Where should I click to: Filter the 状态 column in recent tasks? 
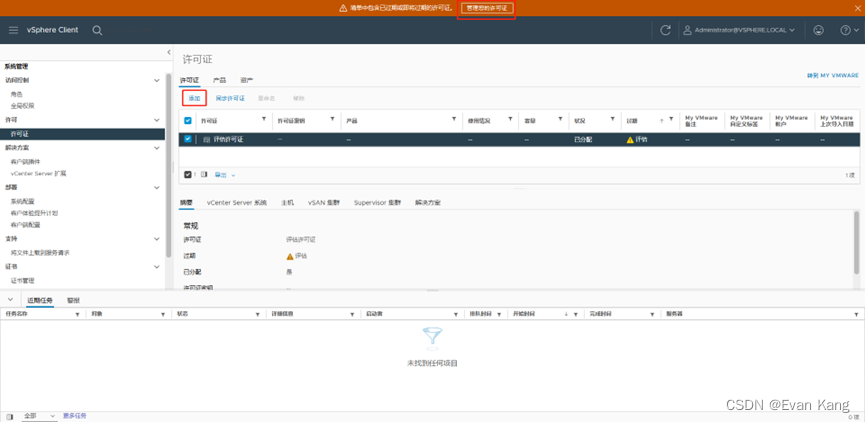pyautogui.click(x=258, y=314)
